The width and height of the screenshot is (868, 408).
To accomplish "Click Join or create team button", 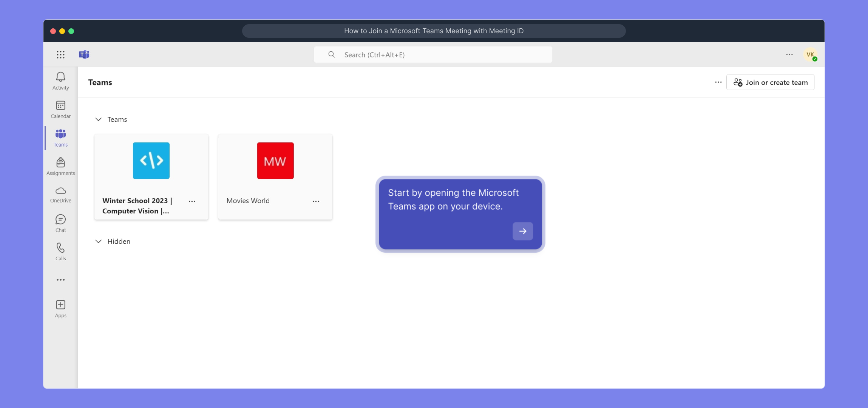I will [770, 82].
